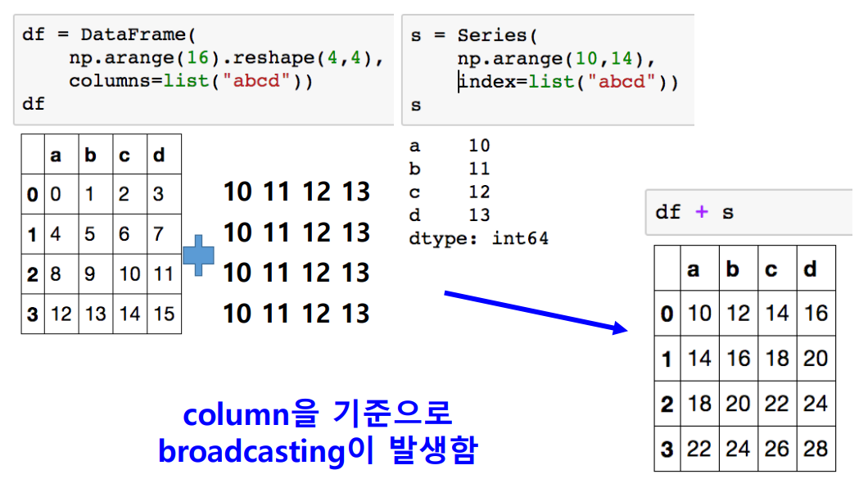Select Series output row 'b 11'
Viewport: 868px width, 488px height.
point(450,169)
